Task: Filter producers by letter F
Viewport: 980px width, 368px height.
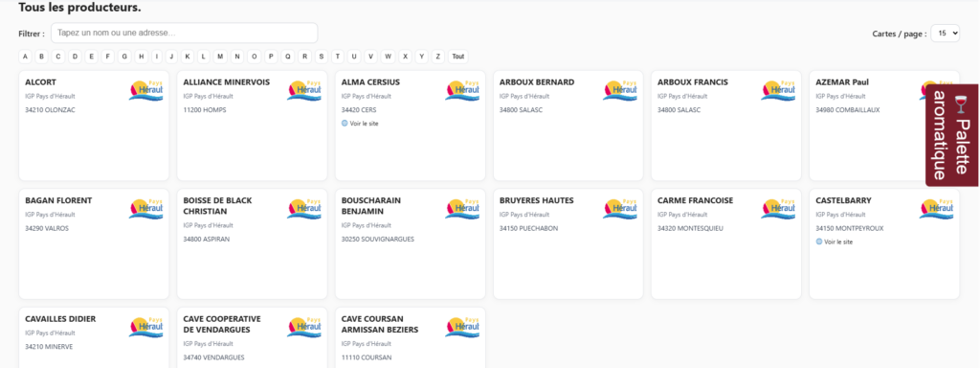Action: [108, 57]
